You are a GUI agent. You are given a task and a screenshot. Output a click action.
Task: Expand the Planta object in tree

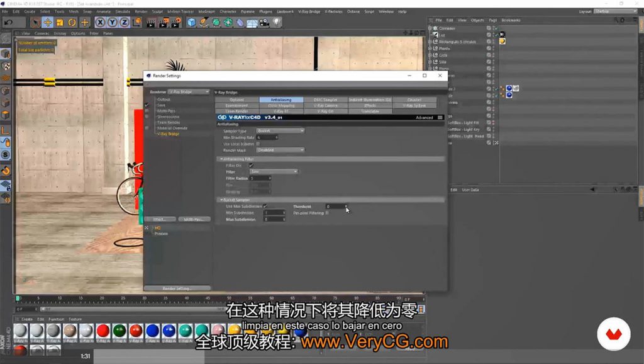point(430,48)
